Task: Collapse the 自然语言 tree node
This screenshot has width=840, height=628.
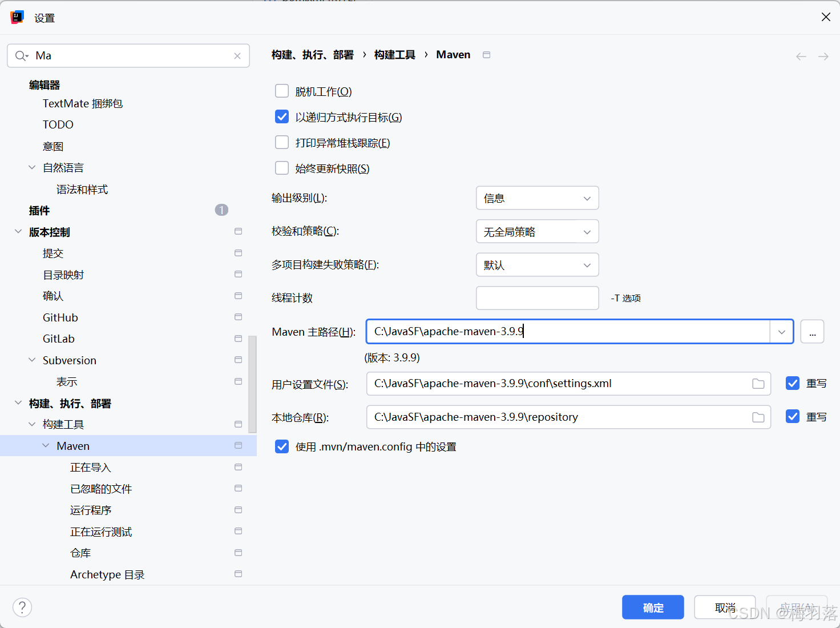Action: pyautogui.click(x=32, y=167)
